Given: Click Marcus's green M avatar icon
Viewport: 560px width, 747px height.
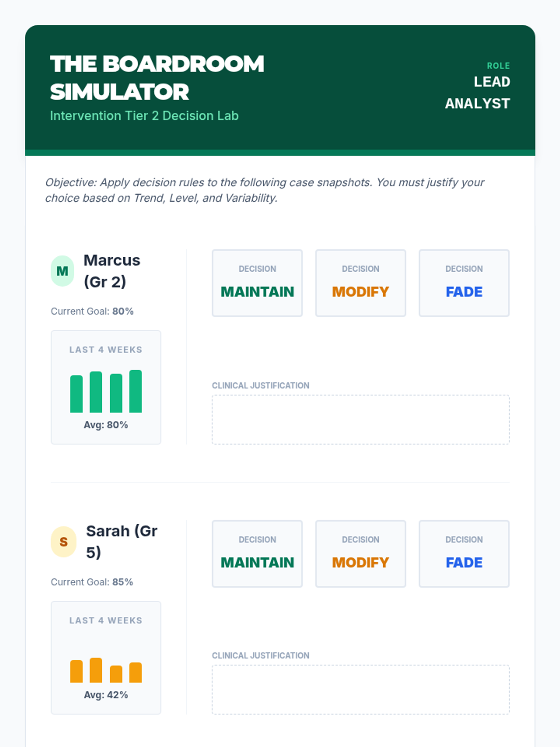Looking at the screenshot, I should click(63, 271).
